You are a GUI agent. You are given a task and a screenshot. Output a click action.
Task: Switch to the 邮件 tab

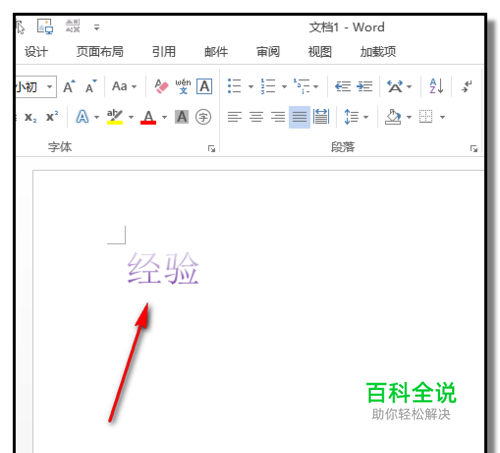(216, 52)
